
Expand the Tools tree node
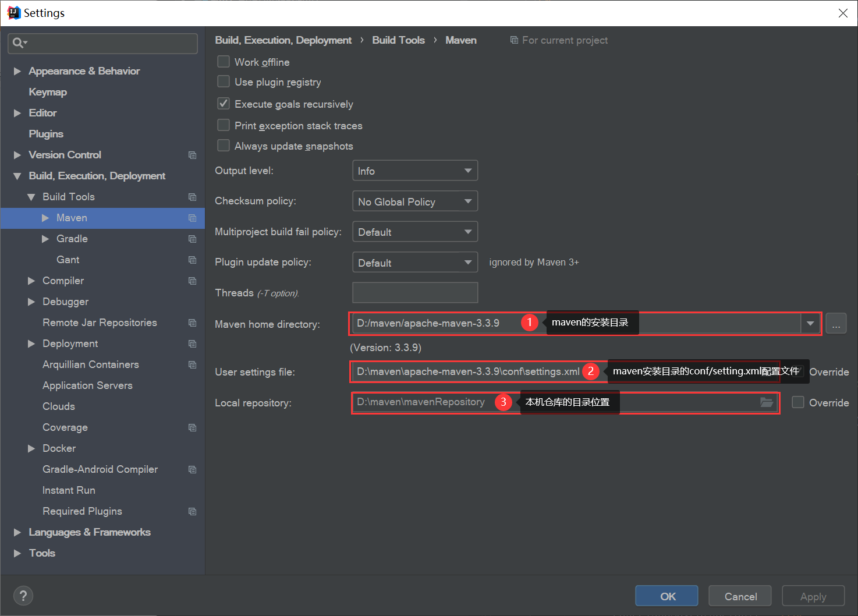pos(17,553)
